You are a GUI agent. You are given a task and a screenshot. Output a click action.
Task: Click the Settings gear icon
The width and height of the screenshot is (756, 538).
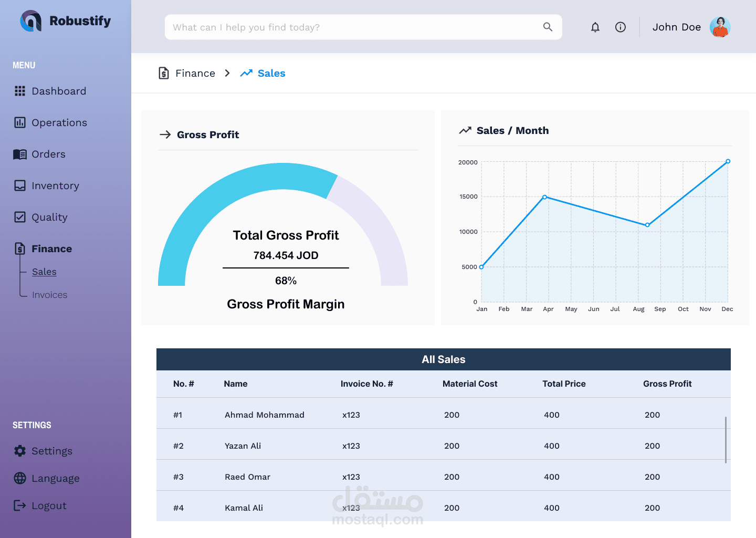(x=20, y=451)
